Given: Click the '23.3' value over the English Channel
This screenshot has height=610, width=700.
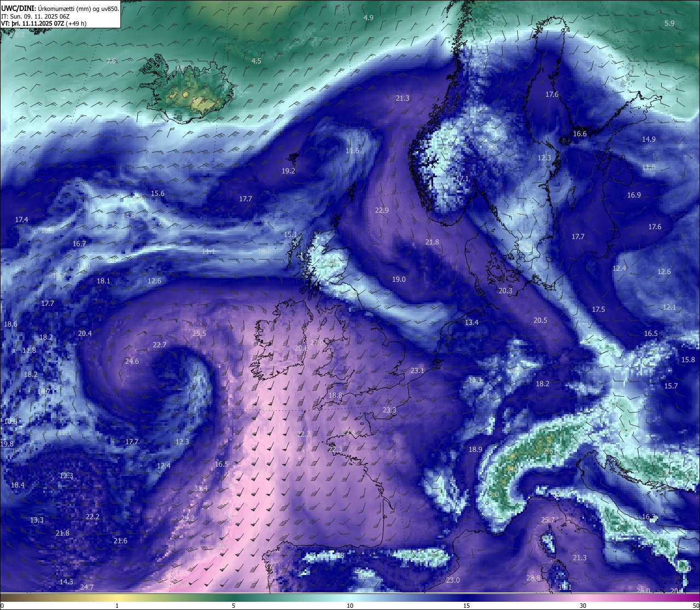Looking at the screenshot, I should 389,410.
